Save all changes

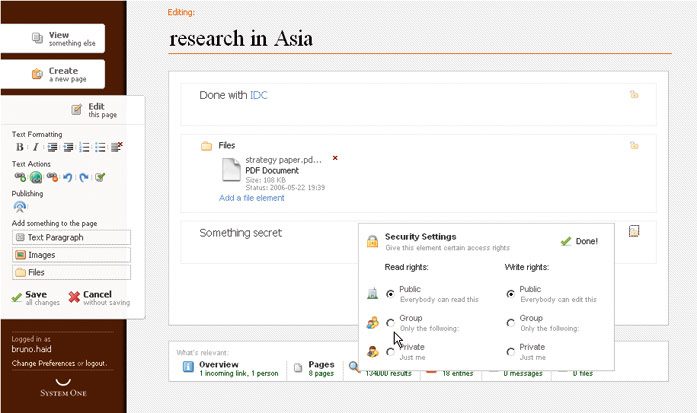[x=36, y=297]
